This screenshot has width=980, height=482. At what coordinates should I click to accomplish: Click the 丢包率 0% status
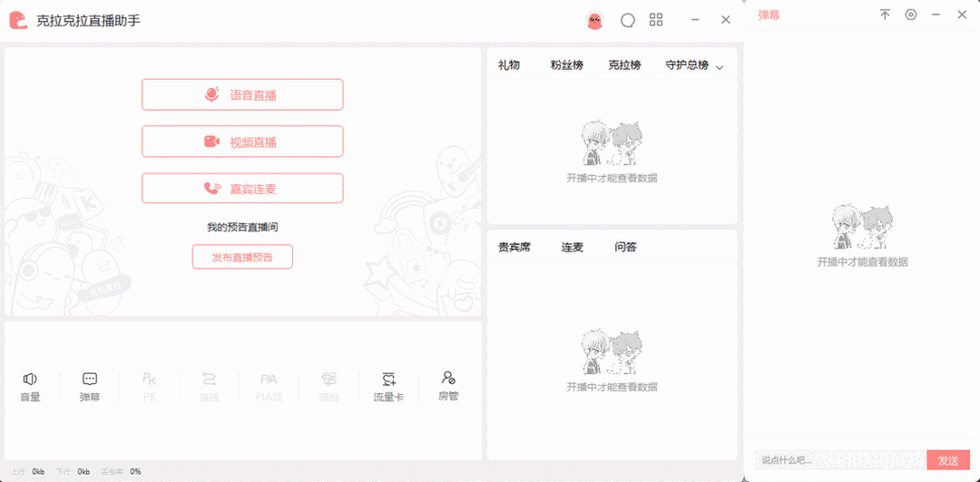click(x=122, y=471)
